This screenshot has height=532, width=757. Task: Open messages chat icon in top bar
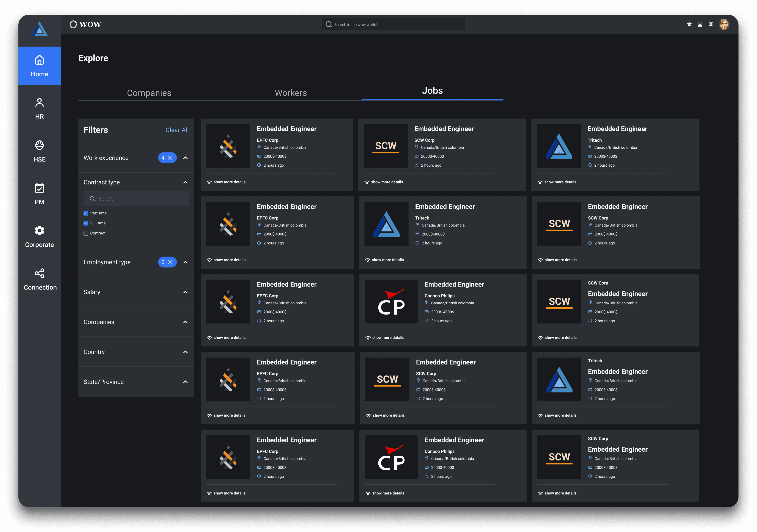tap(711, 24)
